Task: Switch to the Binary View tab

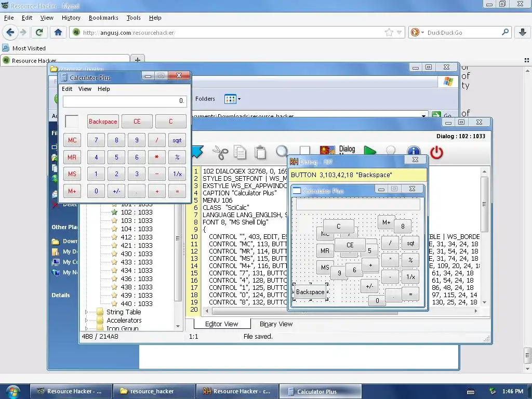Action: (x=276, y=324)
